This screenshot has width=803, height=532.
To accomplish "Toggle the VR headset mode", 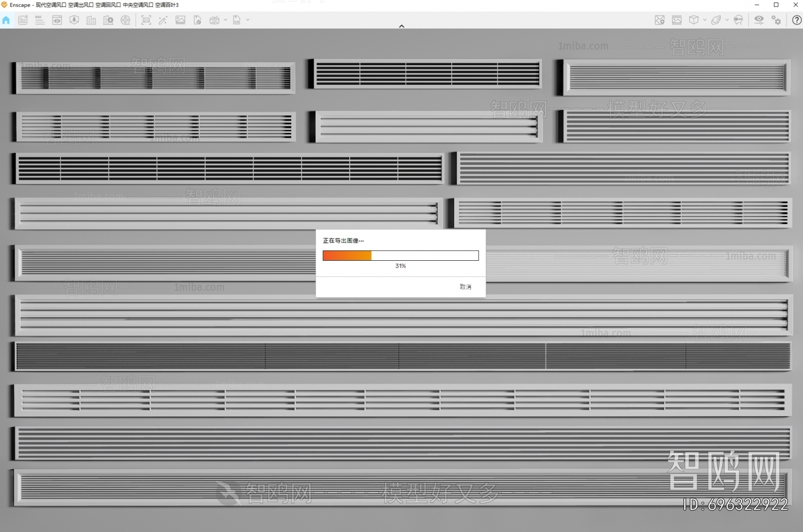I will 738,20.
